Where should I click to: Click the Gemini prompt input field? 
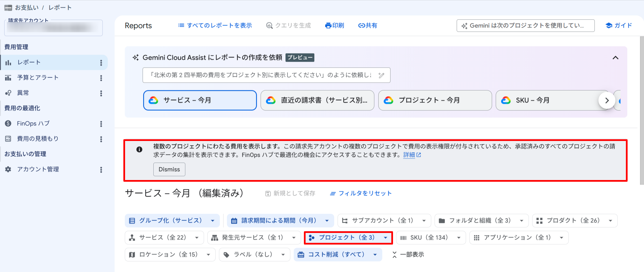pyautogui.click(x=266, y=75)
